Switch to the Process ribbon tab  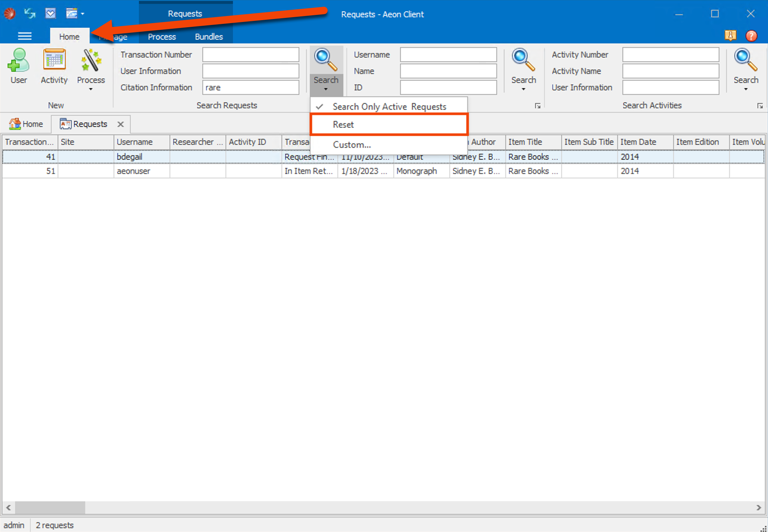click(162, 37)
